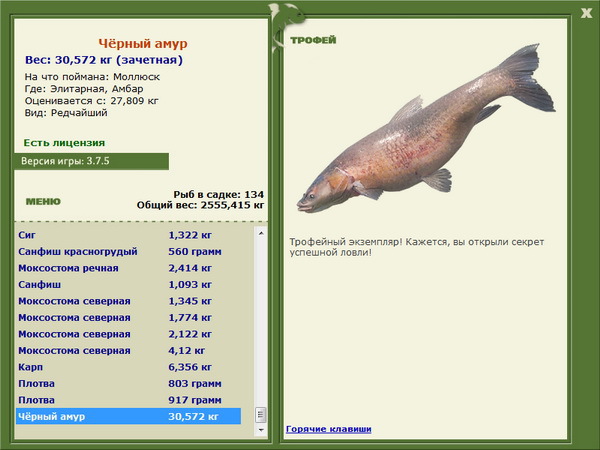Select Карп 6,356 кг entry

point(129,367)
